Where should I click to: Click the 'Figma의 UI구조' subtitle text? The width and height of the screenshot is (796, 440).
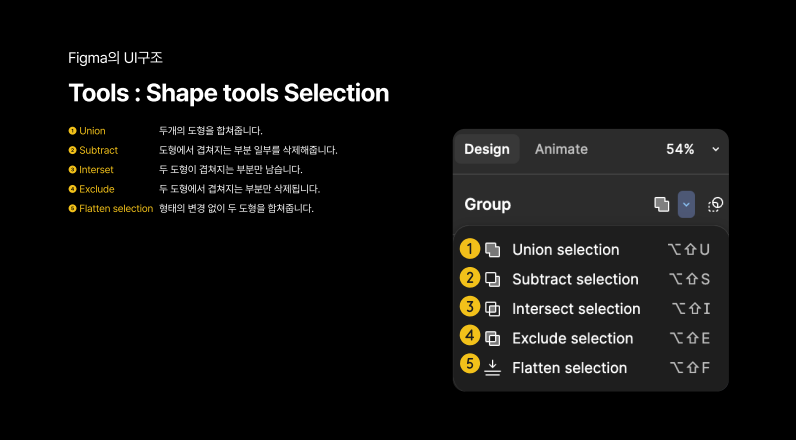(115, 58)
